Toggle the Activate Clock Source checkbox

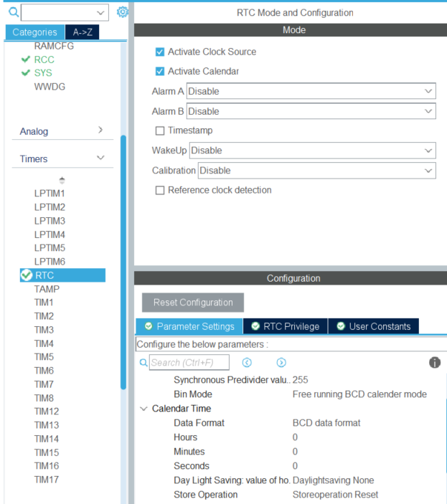point(160,52)
